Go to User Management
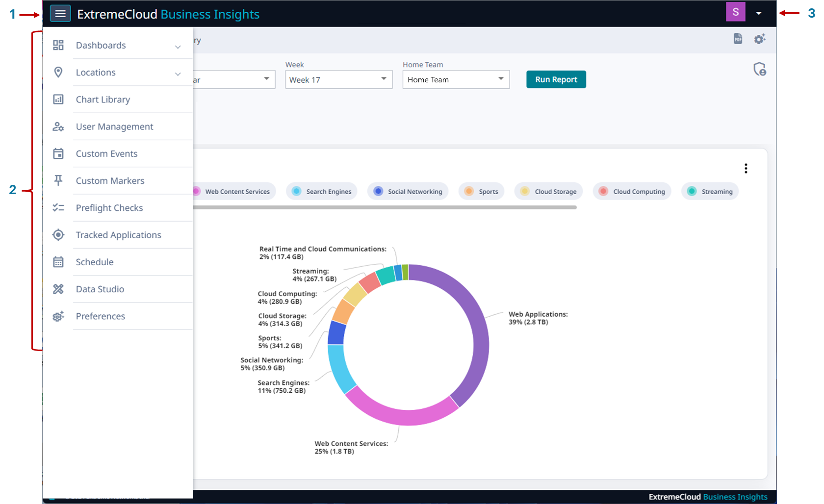The height and width of the screenshot is (504, 824). click(118, 126)
